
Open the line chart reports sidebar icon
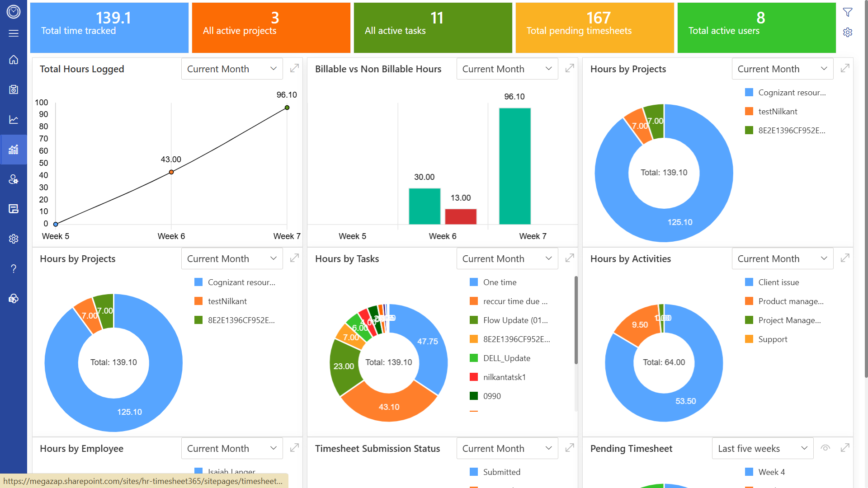(x=14, y=119)
